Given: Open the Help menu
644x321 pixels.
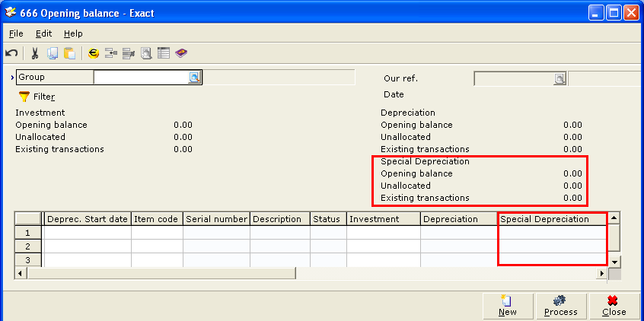Looking at the screenshot, I should click(x=73, y=33).
